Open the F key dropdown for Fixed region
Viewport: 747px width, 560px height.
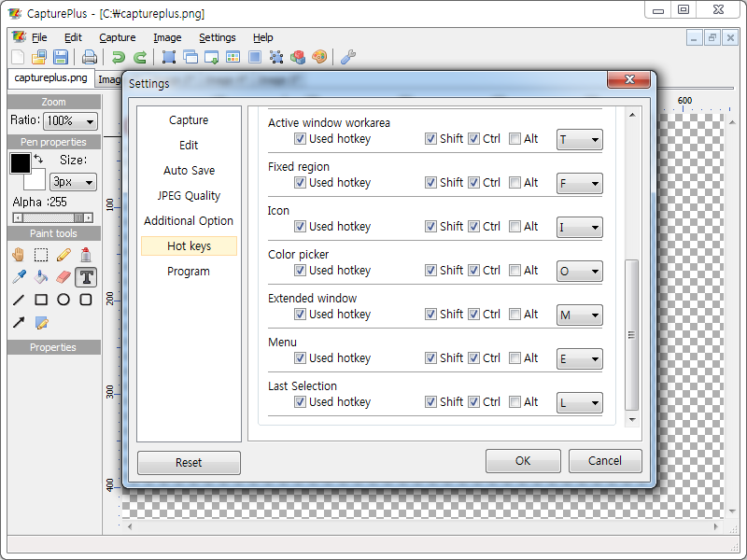(579, 183)
